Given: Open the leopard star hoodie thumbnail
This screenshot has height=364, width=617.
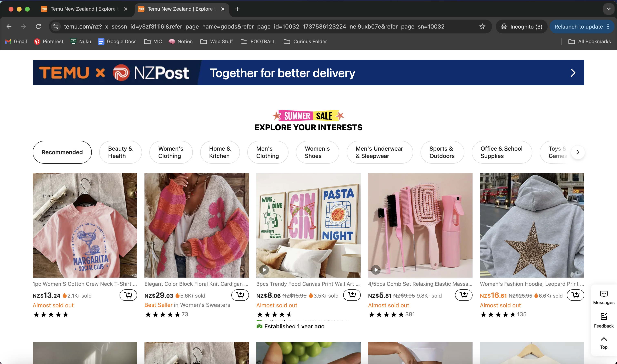Looking at the screenshot, I should coord(532,225).
